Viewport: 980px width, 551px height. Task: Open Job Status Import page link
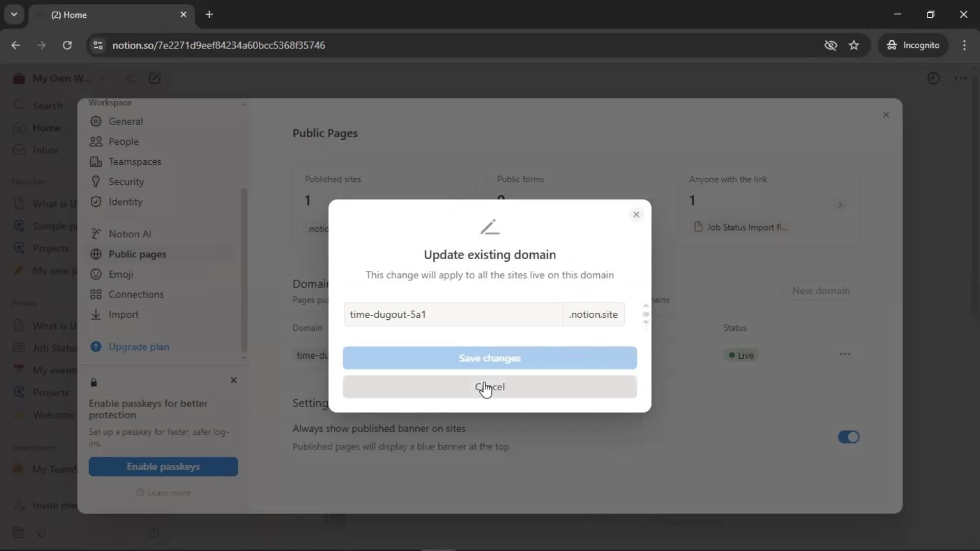pyautogui.click(x=741, y=227)
